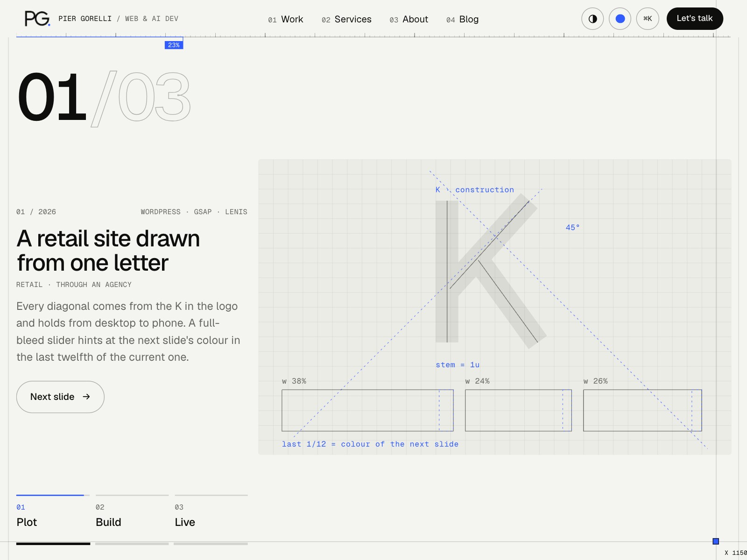Open the About page
The image size is (747, 560).
point(409,19)
